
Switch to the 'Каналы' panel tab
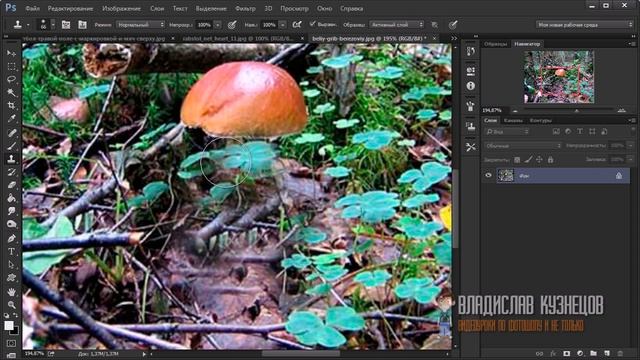[513, 120]
